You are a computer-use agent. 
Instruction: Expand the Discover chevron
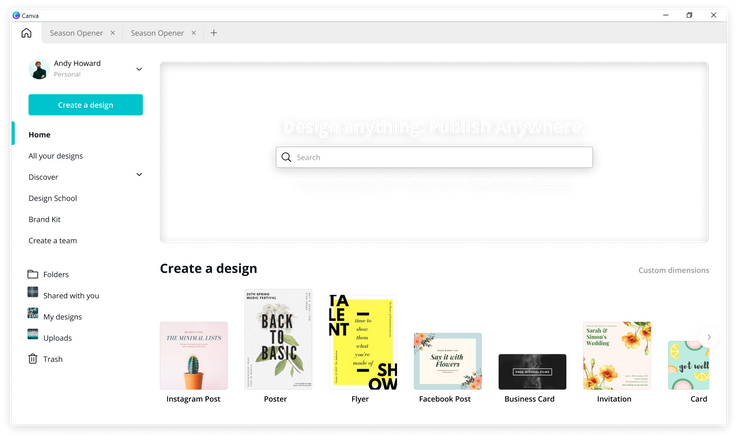coord(139,175)
